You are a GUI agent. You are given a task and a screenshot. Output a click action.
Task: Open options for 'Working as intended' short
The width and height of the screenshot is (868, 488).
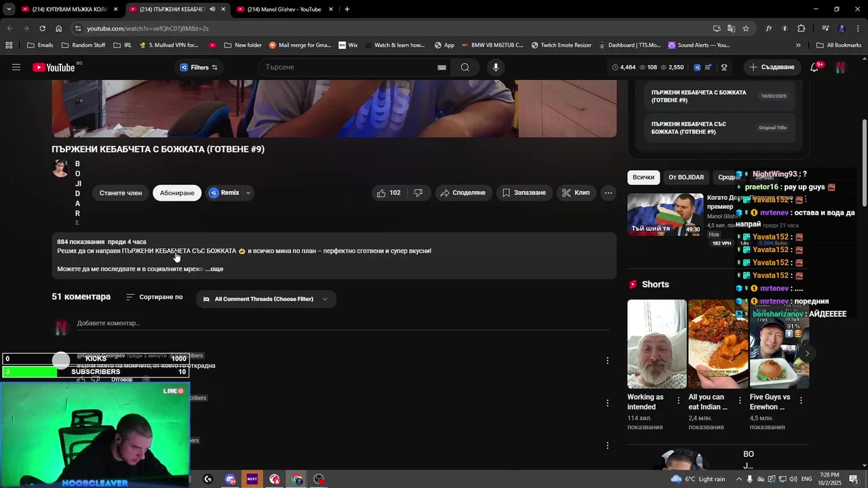[678, 401]
